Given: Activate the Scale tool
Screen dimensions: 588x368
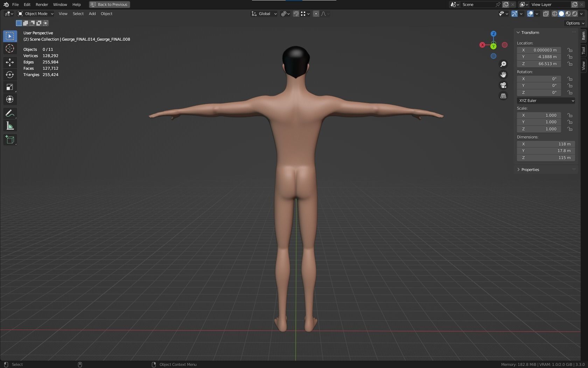Looking at the screenshot, I should point(10,87).
